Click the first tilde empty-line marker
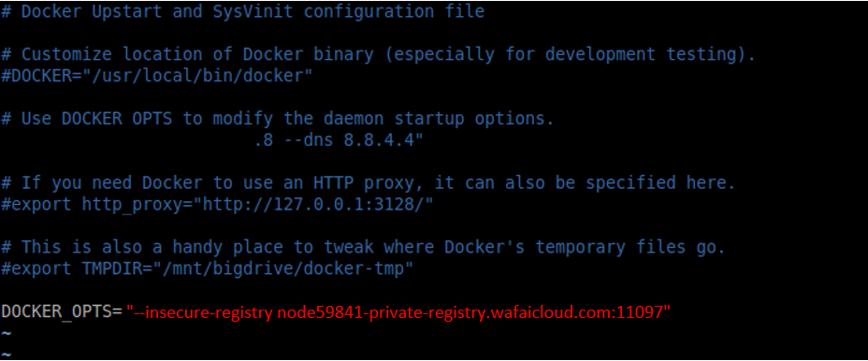The image size is (868, 361). point(6,334)
